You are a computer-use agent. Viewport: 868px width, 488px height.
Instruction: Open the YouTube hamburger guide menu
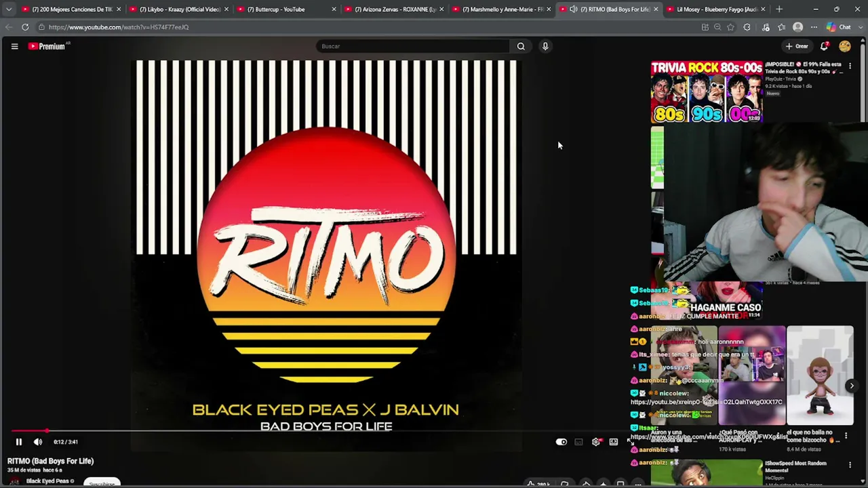14,46
